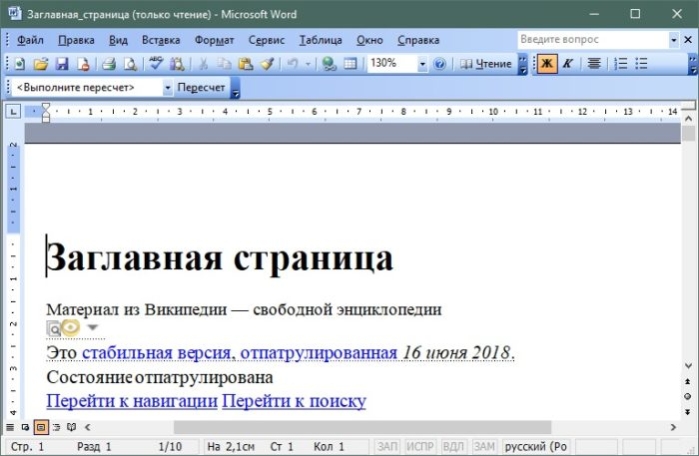The image size is (699, 456).
Task: Open the Research binoculars tool
Action: click(x=177, y=64)
